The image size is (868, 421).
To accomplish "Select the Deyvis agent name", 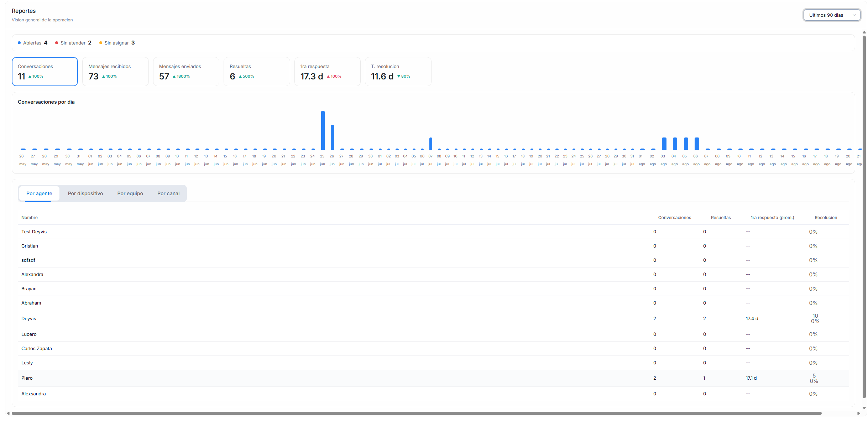I will click(x=28, y=319).
